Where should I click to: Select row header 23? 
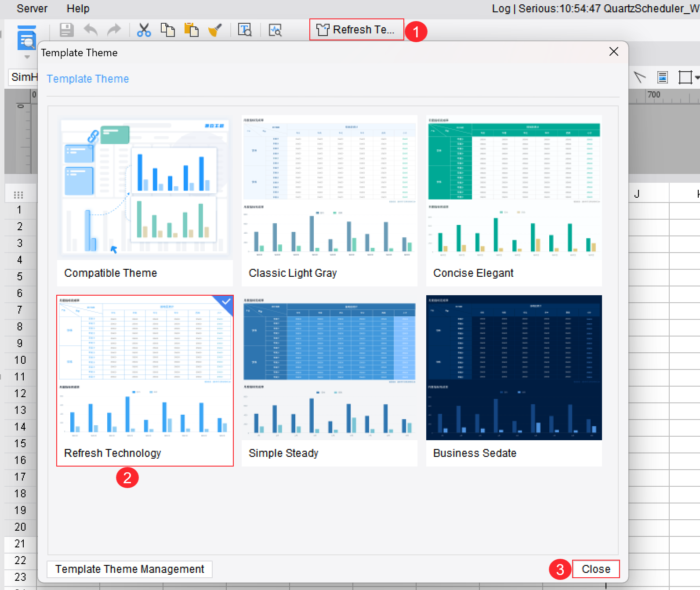tap(19, 577)
